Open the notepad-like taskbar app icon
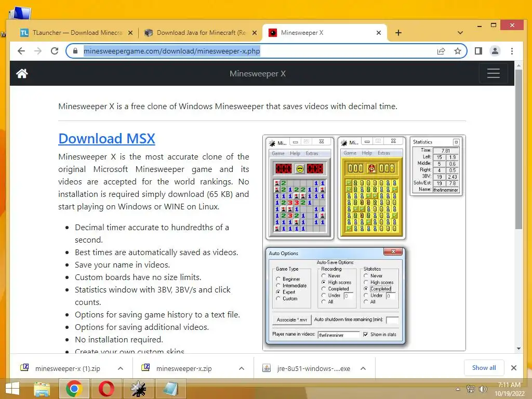 coord(170,389)
